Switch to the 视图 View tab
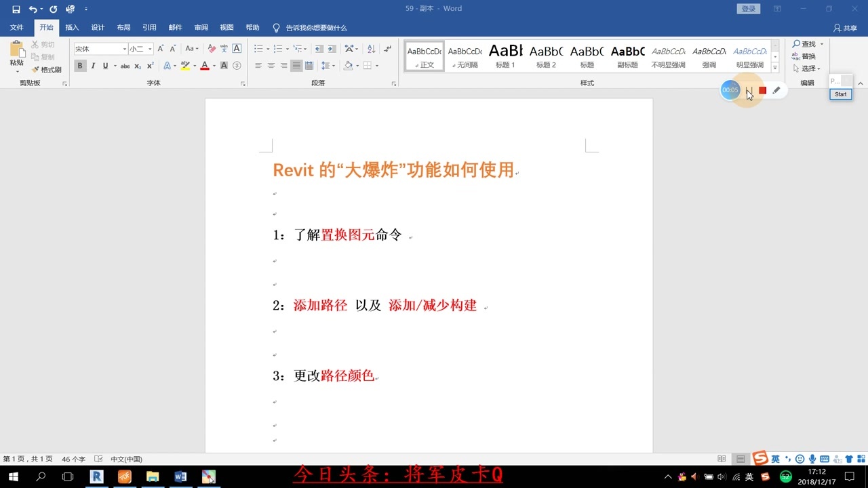868x488 pixels. point(226,28)
